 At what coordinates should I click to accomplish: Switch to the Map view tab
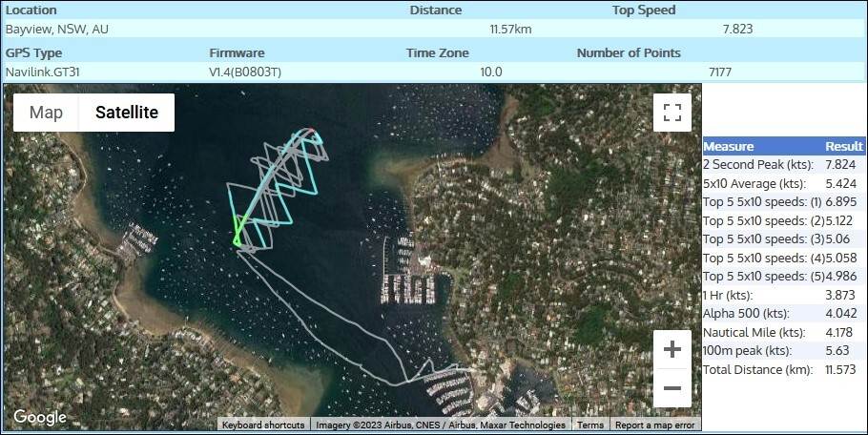pos(46,113)
